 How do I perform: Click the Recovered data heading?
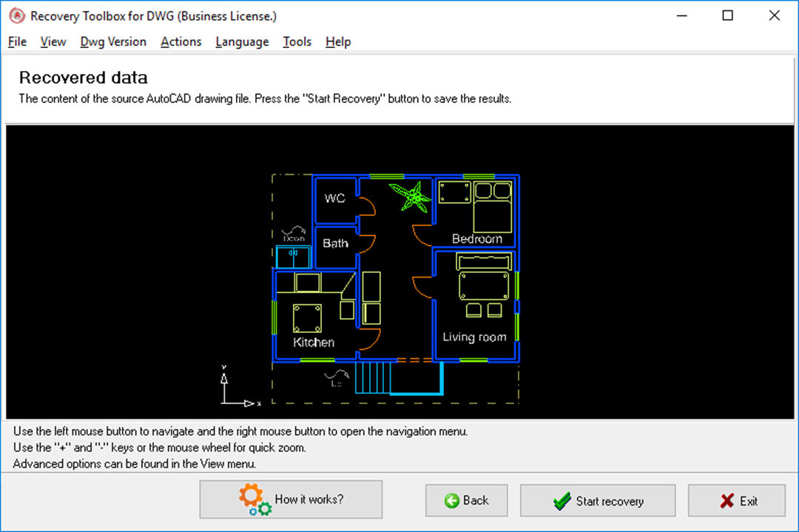pyautogui.click(x=84, y=78)
